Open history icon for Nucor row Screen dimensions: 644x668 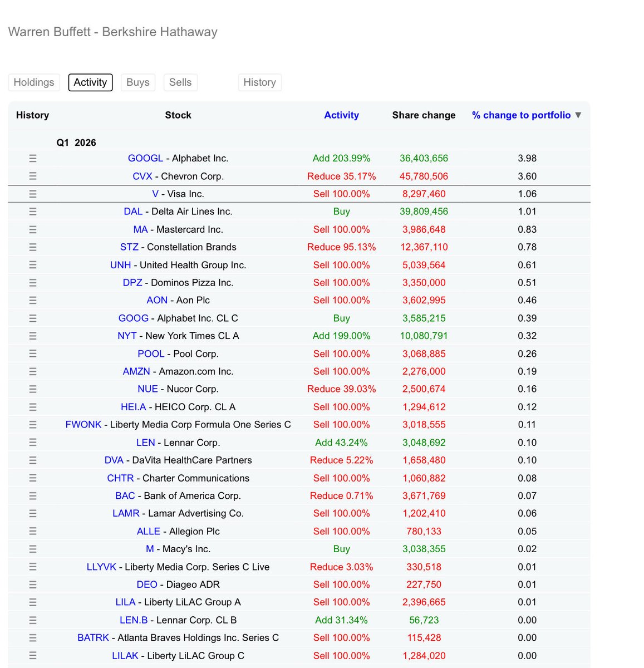point(33,389)
